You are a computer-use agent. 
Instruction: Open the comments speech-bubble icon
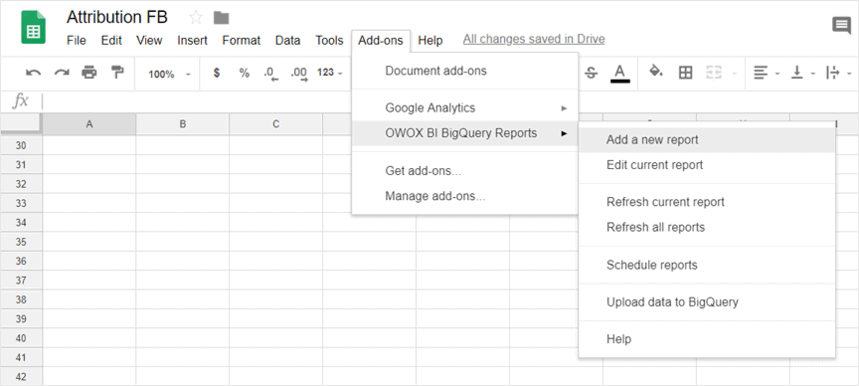pyautogui.click(x=841, y=26)
